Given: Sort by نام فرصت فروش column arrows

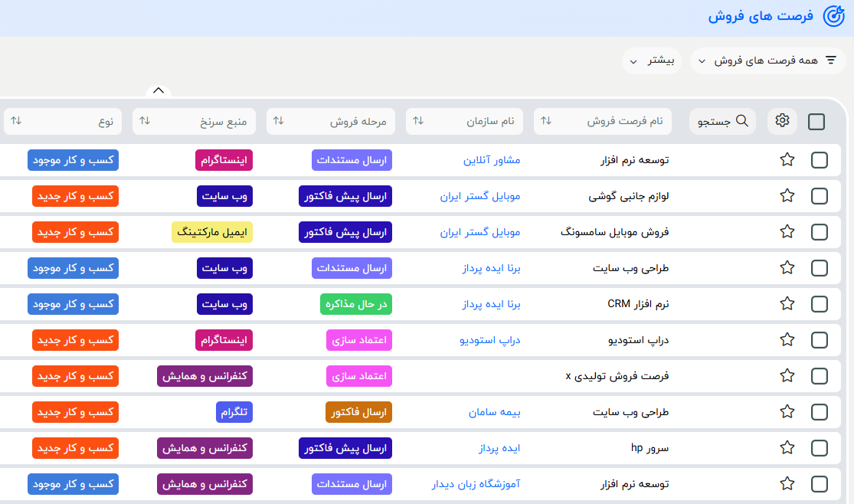Looking at the screenshot, I should point(546,121).
